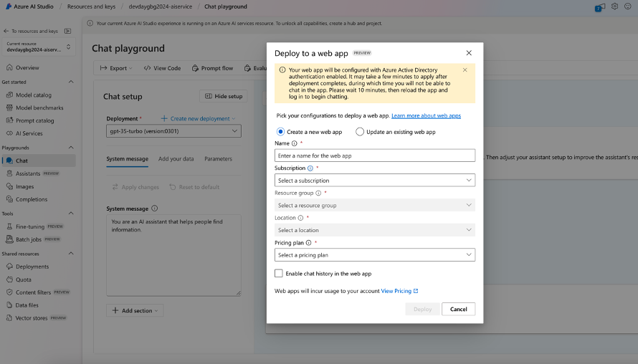Click the Deploy button in dialog
The image size is (638, 364).
(422, 309)
